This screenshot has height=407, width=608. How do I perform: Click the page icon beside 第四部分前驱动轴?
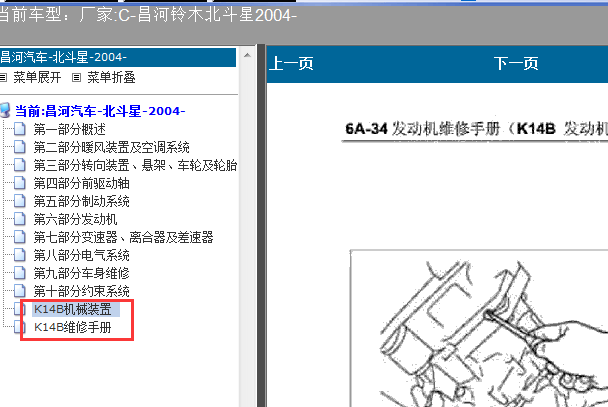click(x=20, y=183)
